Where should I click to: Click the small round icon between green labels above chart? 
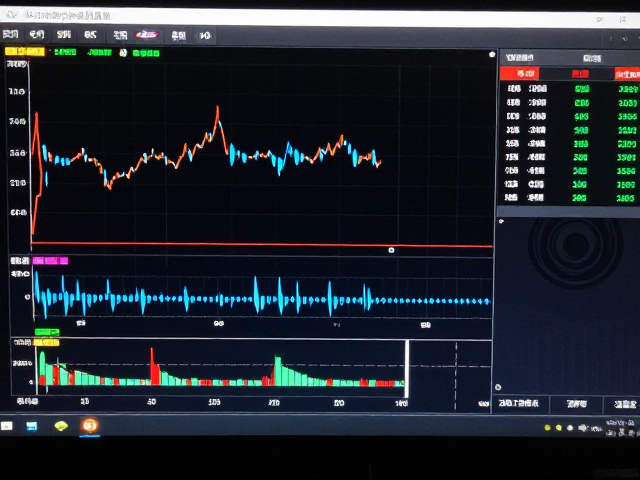(123, 53)
